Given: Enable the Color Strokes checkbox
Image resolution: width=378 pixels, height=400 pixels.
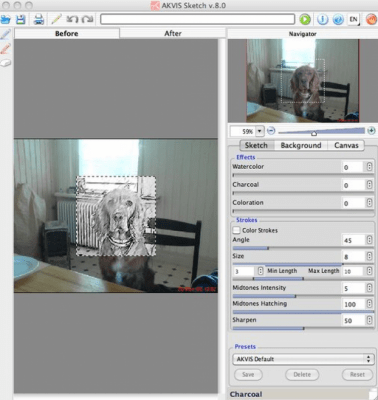Looking at the screenshot, I should pos(236,230).
